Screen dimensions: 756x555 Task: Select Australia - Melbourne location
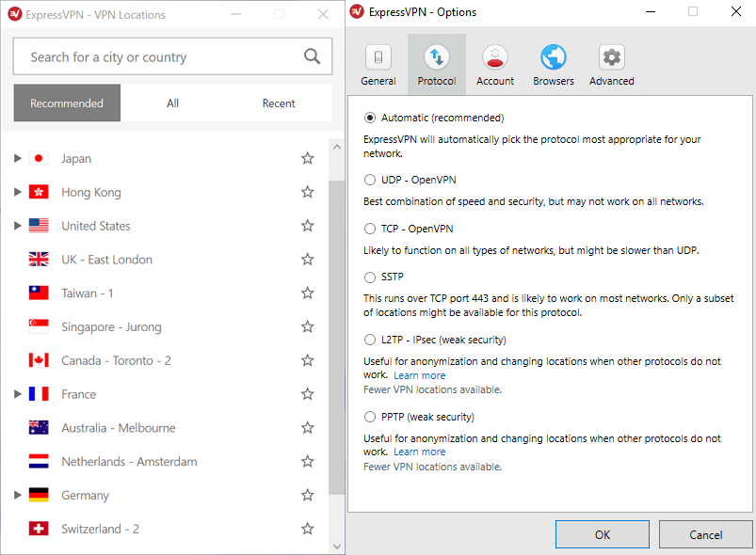[165, 428]
